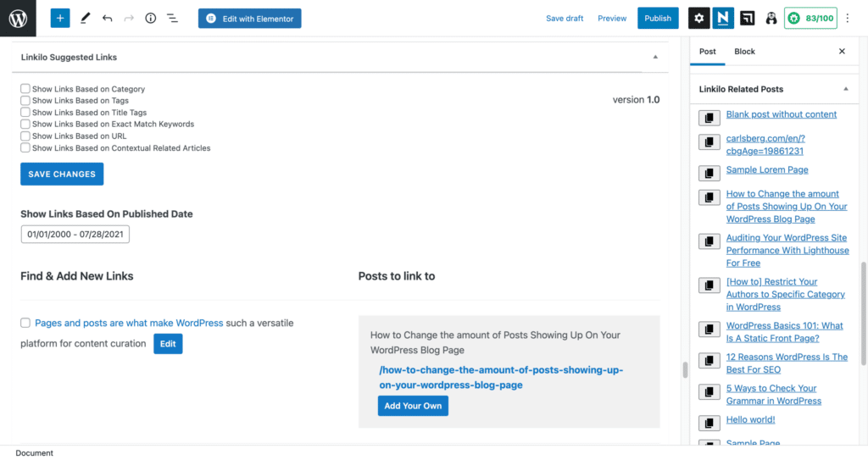The height and width of the screenshot is (460, 868).
Task: Open the post details info icon
Action: coord(151,19)
